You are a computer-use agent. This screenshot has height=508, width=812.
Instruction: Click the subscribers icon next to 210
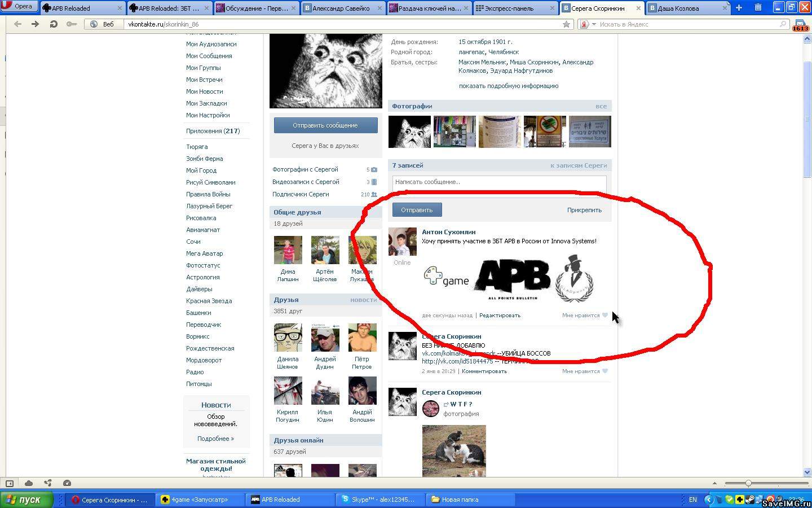tap(374, 194)
